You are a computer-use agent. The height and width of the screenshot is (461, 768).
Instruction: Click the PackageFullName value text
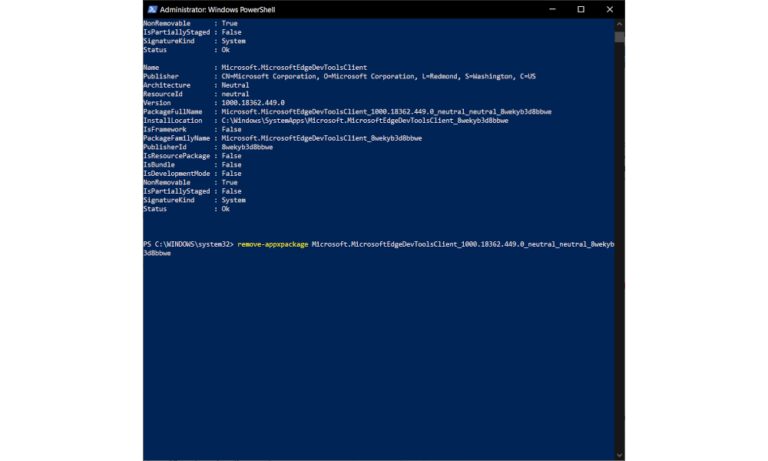386,112
